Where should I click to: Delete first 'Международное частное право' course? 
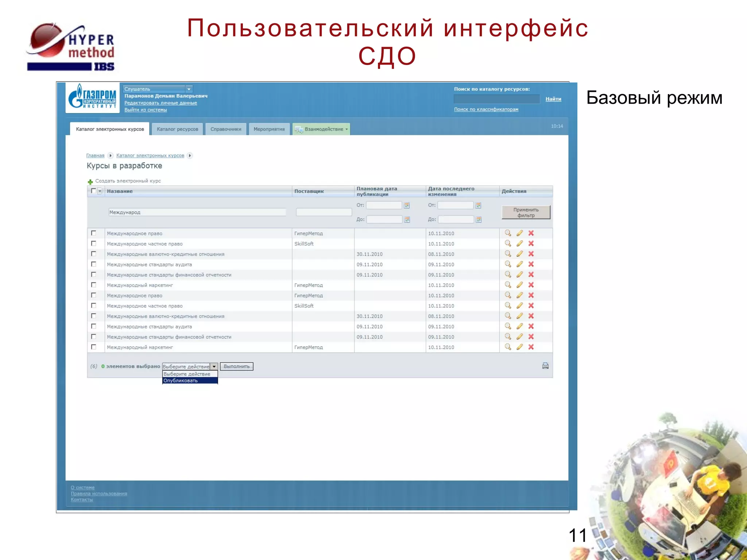pyautogui.click(x=531, y=243)
